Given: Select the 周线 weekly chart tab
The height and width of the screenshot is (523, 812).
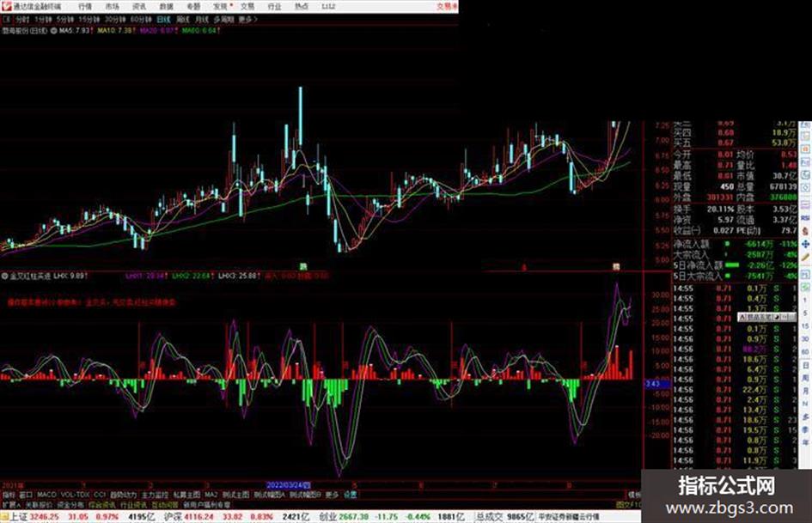Looking at the screenshot, I should (x=183, y=20).
